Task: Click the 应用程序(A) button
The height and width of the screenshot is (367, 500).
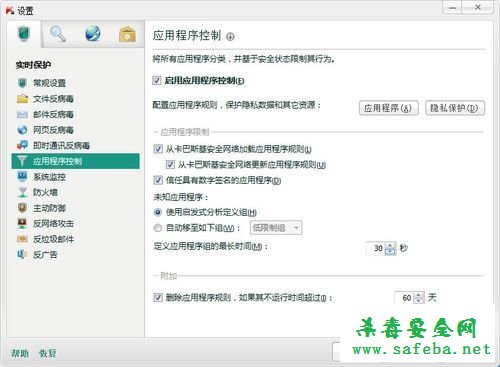Action: click(388, 108)
